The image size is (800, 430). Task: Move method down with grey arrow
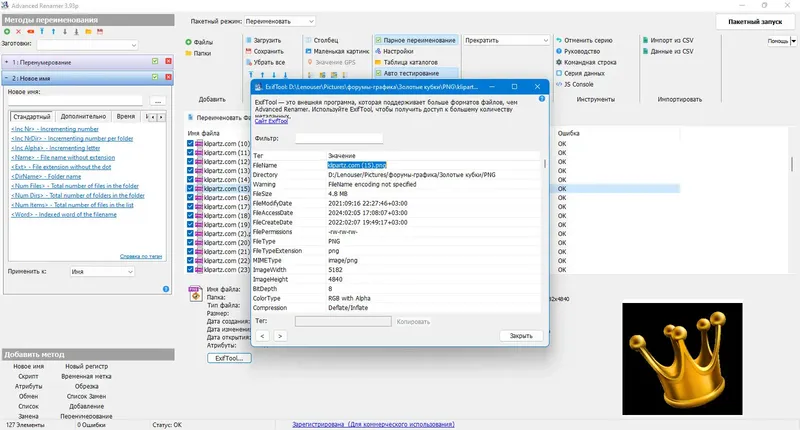pos(65,32)
